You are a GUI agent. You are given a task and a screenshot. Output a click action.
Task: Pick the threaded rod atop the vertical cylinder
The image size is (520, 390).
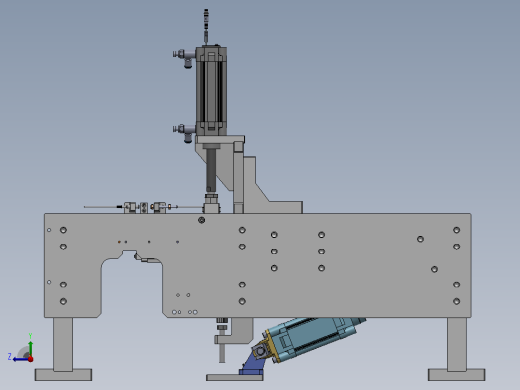[206, 27]
